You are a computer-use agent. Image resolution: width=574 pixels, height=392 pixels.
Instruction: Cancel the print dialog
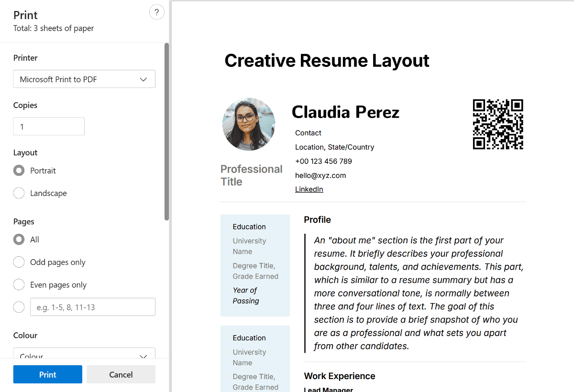pyautogui.click(x=121, y=374)
